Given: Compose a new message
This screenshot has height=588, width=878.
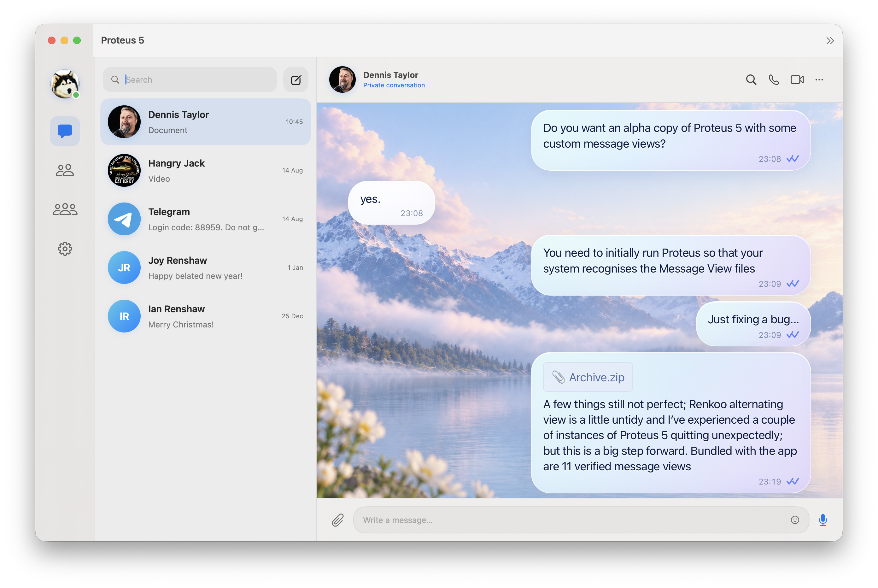Looking at the screenshot, I should [x=296, y=79].
